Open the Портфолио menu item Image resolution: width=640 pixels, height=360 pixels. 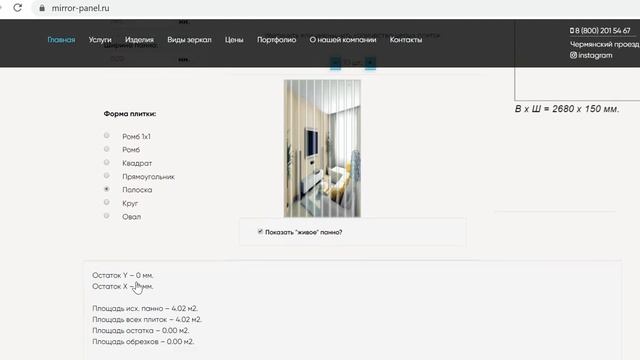click(x=276, y=40)
